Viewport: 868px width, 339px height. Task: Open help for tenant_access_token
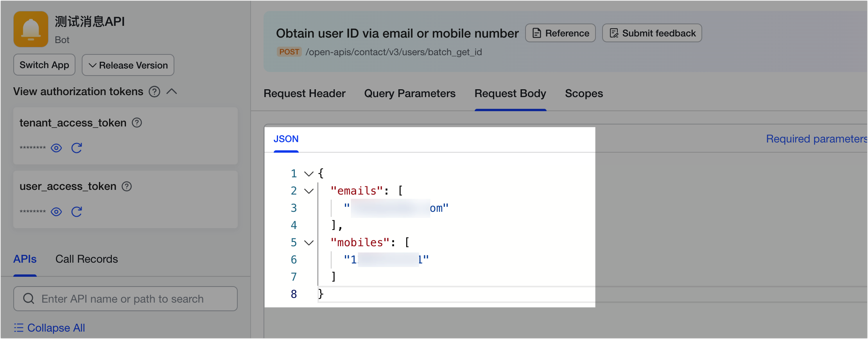[x=137, y=123]
